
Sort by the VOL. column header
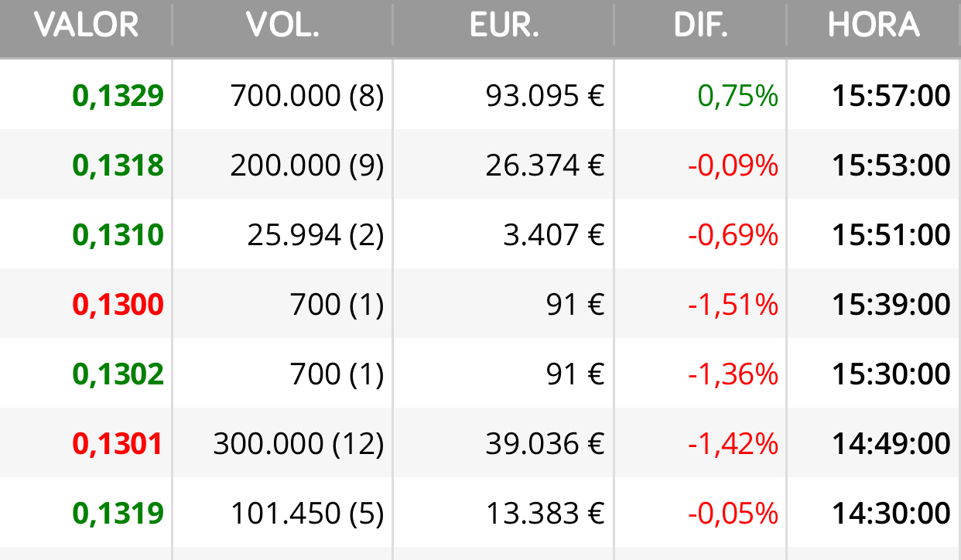(x=282, y=26)
